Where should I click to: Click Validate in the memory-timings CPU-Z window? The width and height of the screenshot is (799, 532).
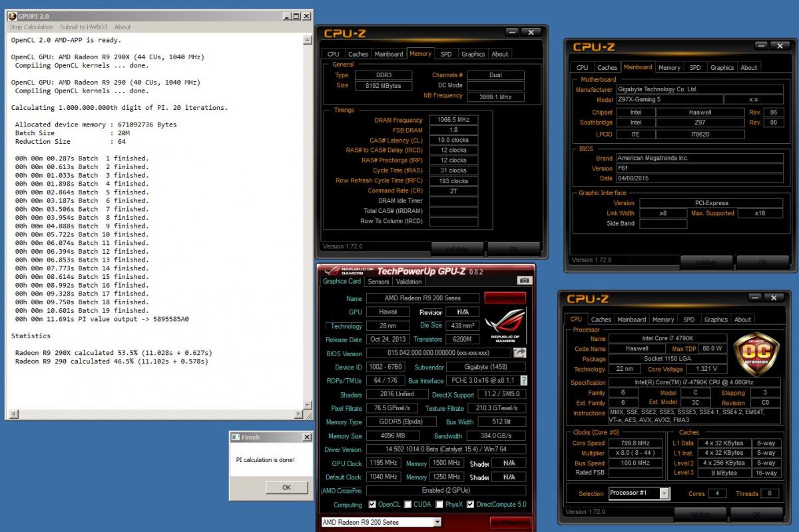[x=457, y=249]
